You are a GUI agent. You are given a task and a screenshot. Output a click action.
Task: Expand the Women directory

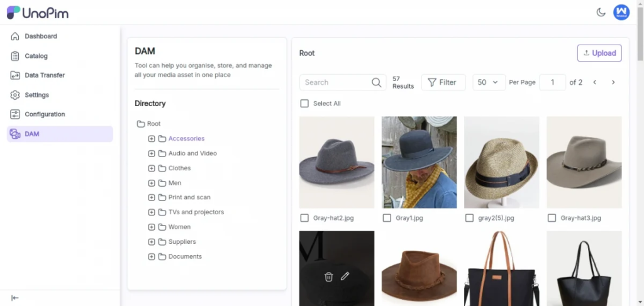point(151,227)
